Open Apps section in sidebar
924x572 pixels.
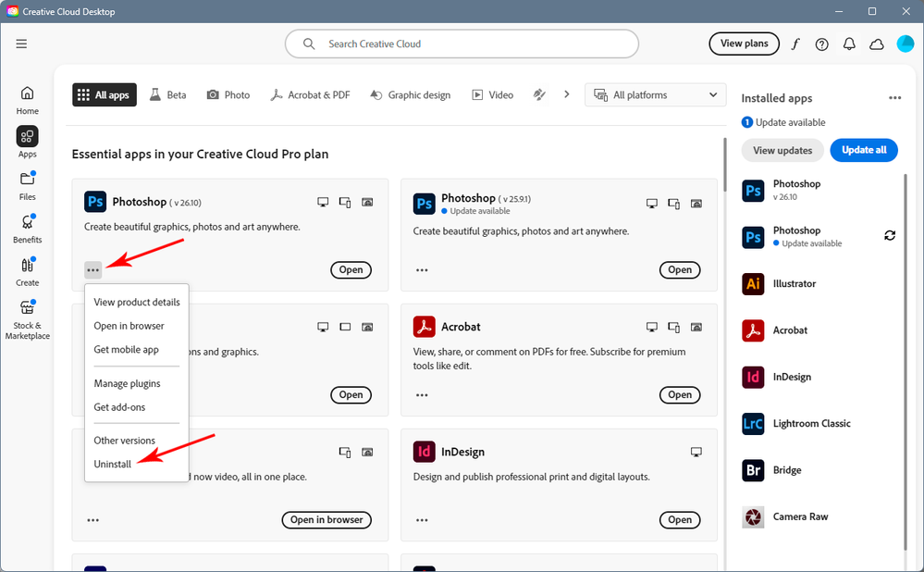pos(27,143)
